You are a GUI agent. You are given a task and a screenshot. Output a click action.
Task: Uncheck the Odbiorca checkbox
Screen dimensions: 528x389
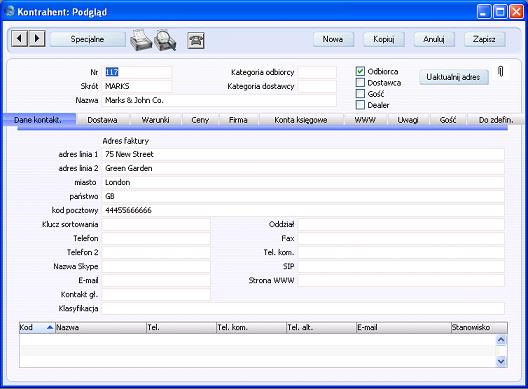click(x=360, y=71)
